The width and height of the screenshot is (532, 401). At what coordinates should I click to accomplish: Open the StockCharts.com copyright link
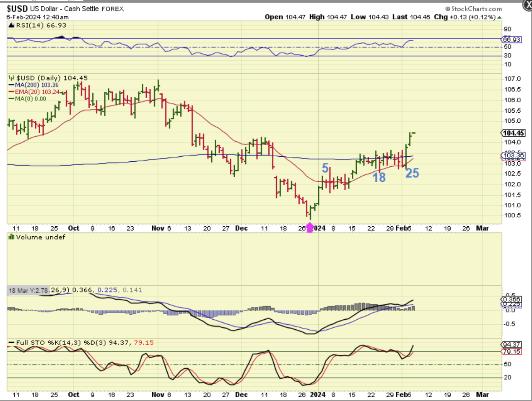tap(473, 9)
